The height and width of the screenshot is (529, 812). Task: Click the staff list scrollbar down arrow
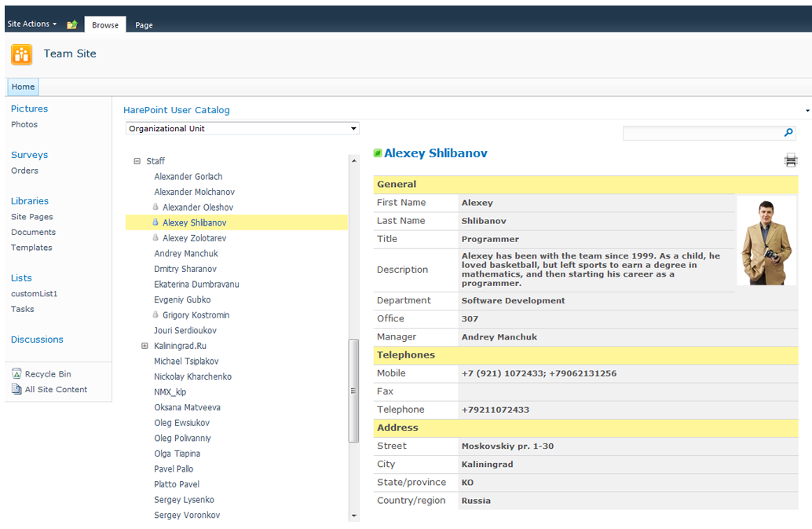(x=353, y=516)
